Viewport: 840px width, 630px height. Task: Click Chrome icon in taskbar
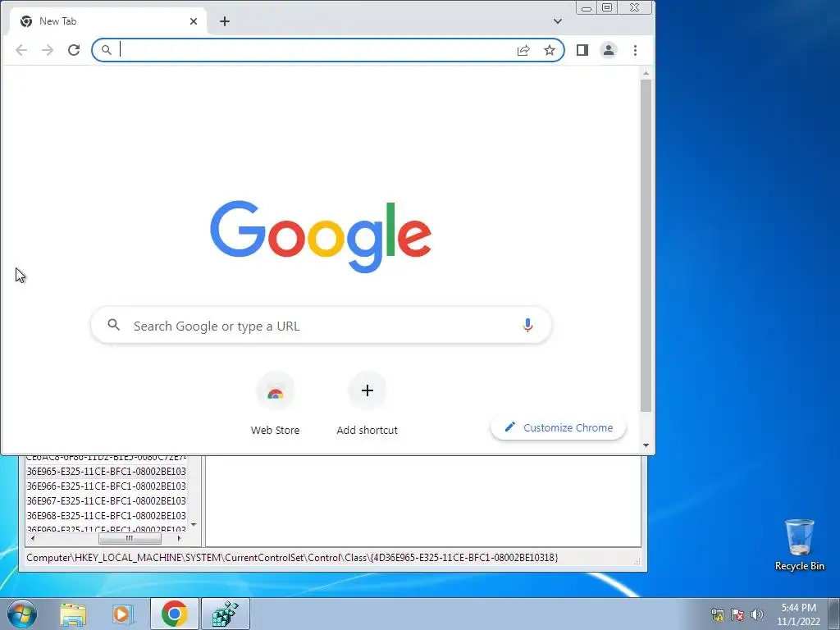(175, 614)
